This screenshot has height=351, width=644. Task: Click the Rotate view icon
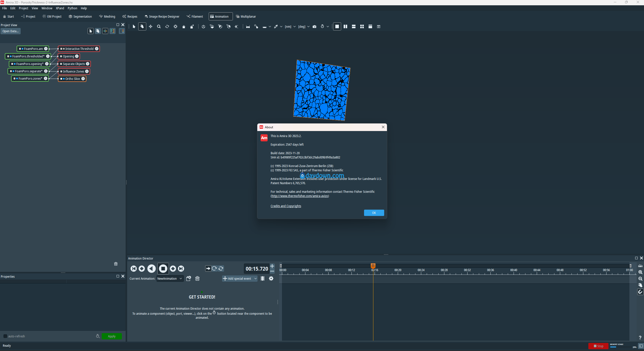[x=167, y=26]
